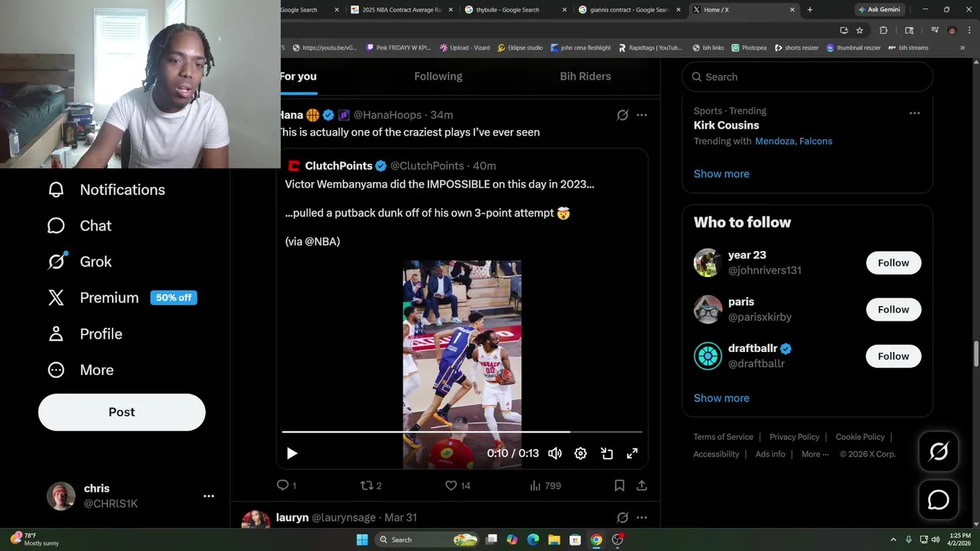Open account menu dots next to chris
The height and width of the screenshot is (551, 980).
click(x=208, y=496)
